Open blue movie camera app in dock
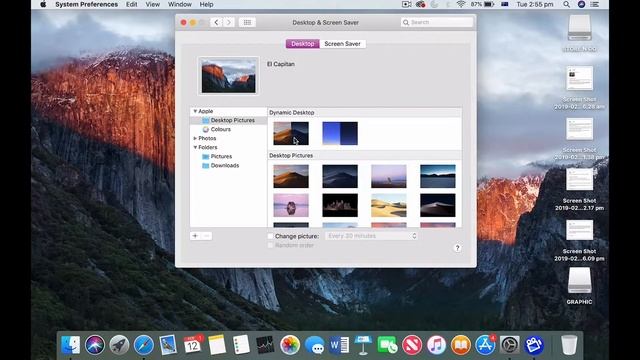The image size is (640, 360). 534,345
